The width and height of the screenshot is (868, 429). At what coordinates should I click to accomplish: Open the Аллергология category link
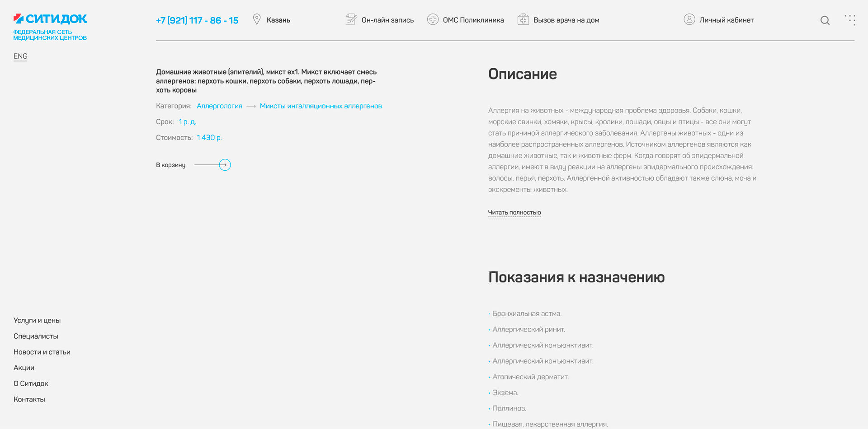coord(219,106)
